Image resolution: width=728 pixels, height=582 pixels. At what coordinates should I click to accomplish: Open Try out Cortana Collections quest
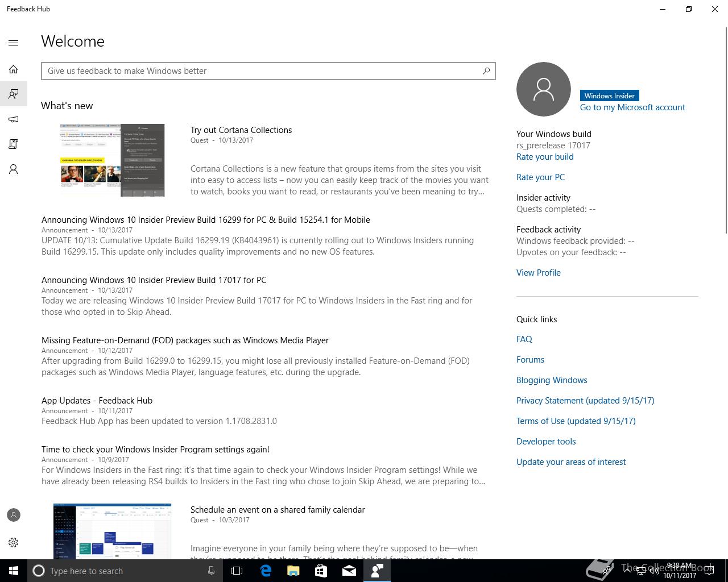point(241,130)
